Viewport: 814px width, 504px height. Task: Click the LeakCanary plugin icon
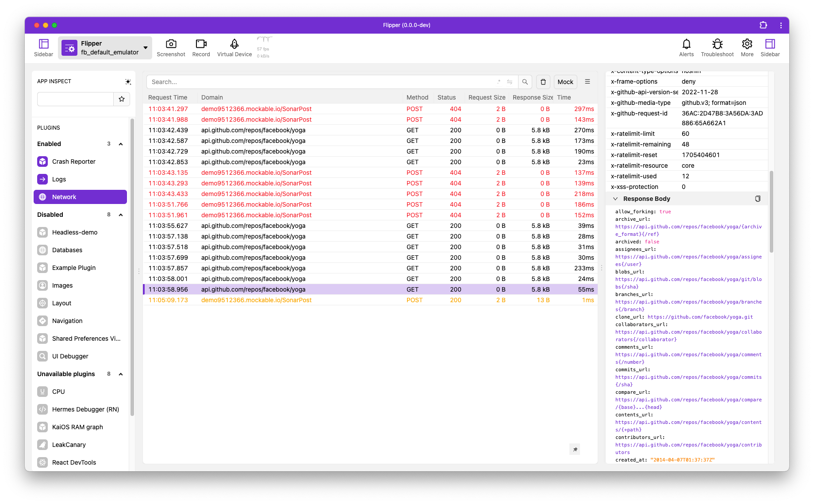pos(42,445)
